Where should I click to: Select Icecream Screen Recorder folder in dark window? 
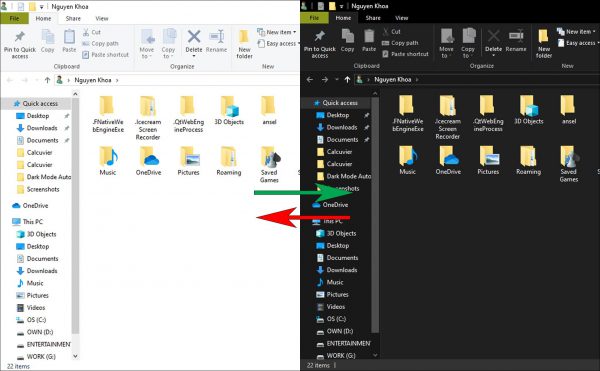tap(447, 117)
